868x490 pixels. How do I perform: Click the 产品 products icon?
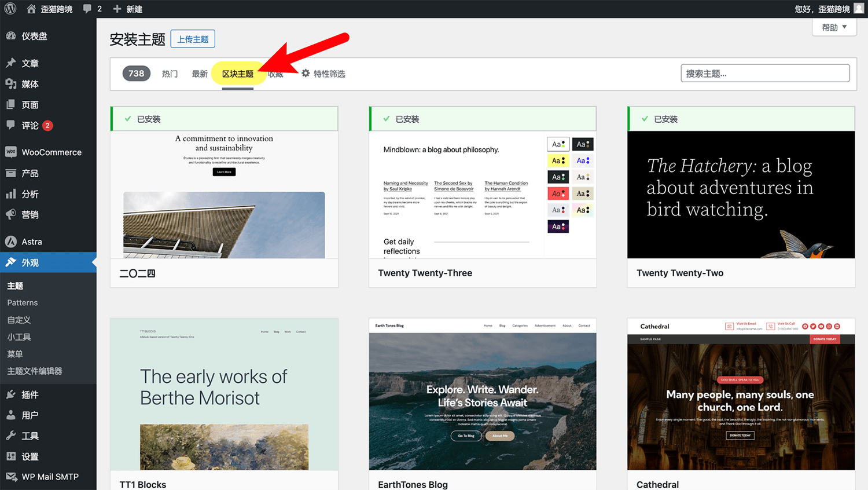pyautogui.click(x=11, y=173)
